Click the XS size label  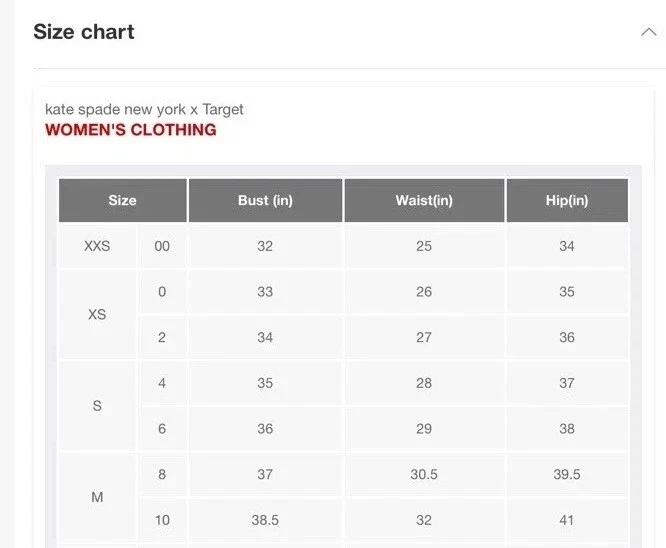97,314
